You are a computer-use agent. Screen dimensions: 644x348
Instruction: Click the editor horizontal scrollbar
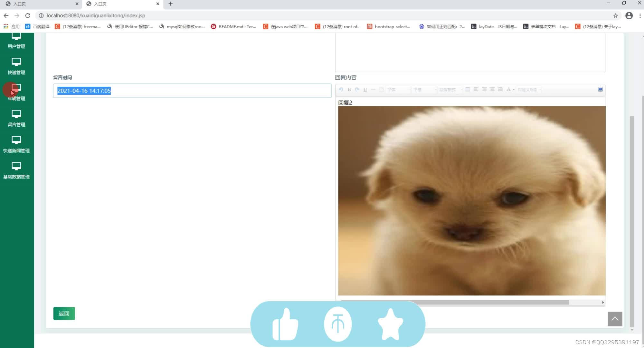tap(455, 303)
